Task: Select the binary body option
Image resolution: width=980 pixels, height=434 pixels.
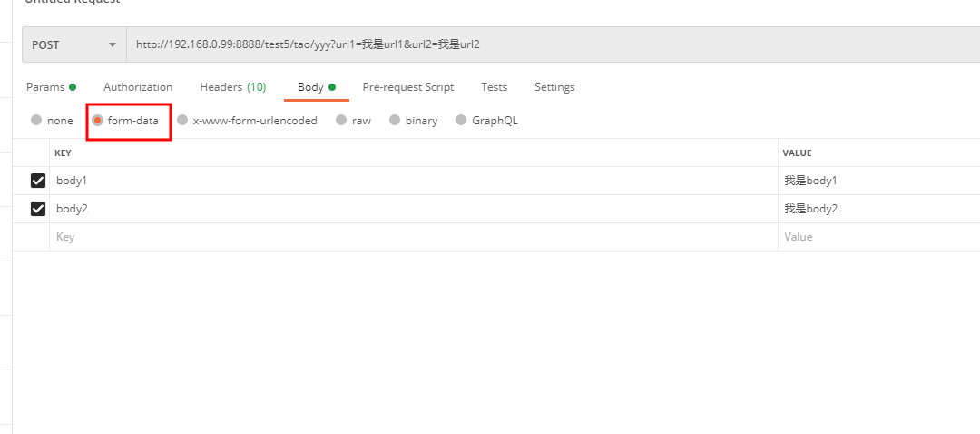Action: coord(395,120)
